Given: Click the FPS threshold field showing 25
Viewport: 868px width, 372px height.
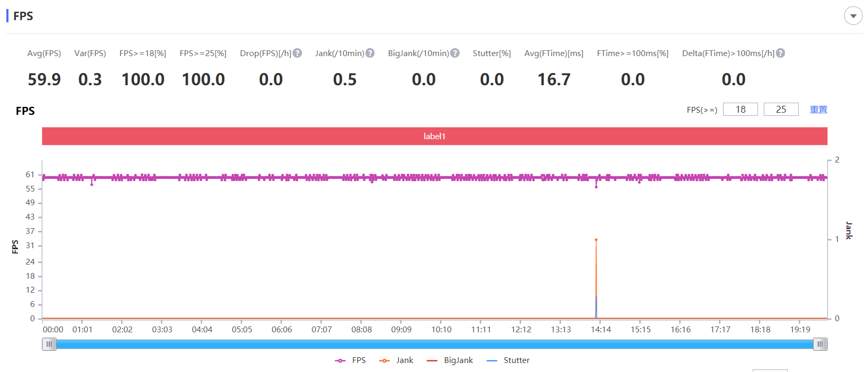Looking at the screenshot, I should pyautogui.click(x=781, y=110).
